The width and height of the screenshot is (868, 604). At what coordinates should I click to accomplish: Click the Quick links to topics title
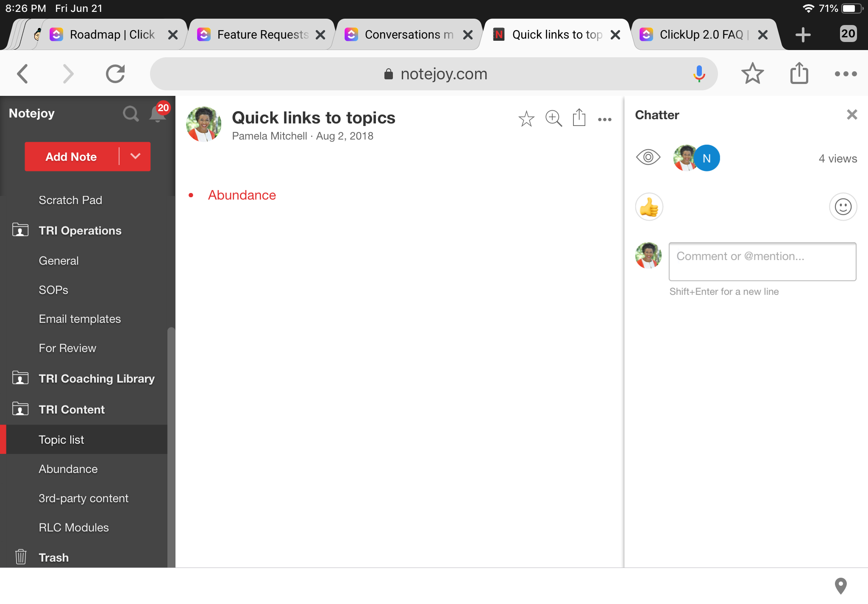[314, 117]
